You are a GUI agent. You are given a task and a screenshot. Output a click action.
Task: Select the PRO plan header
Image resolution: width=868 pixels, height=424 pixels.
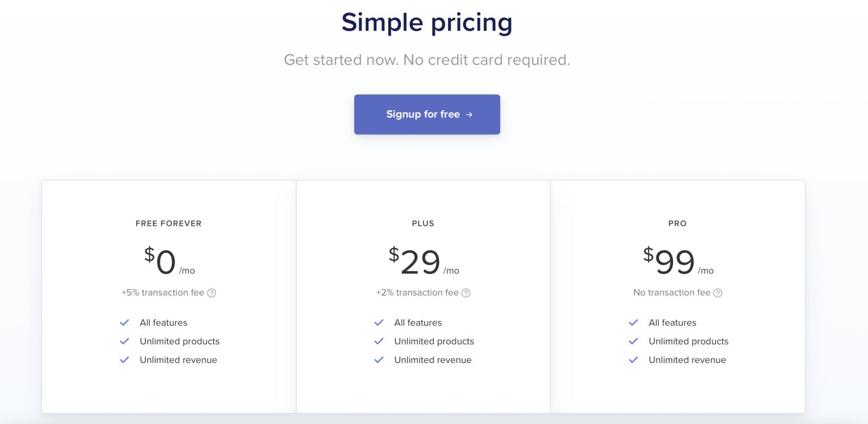click(x=677, y=223)
